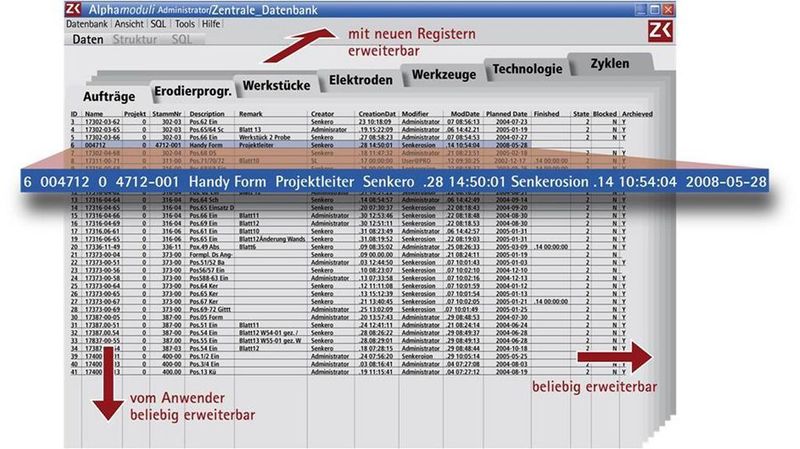Image resolution: width=800 pixels, height=449 pixels.
Task: Switch to the greyed SQL view next to Struktur
Action: pyautogui.click(x=181, y=39)
